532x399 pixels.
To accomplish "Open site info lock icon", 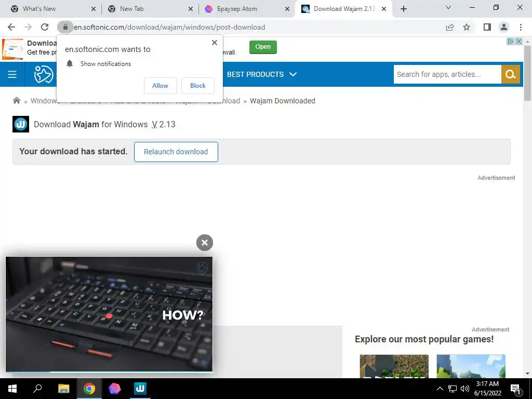I will 65,27.
